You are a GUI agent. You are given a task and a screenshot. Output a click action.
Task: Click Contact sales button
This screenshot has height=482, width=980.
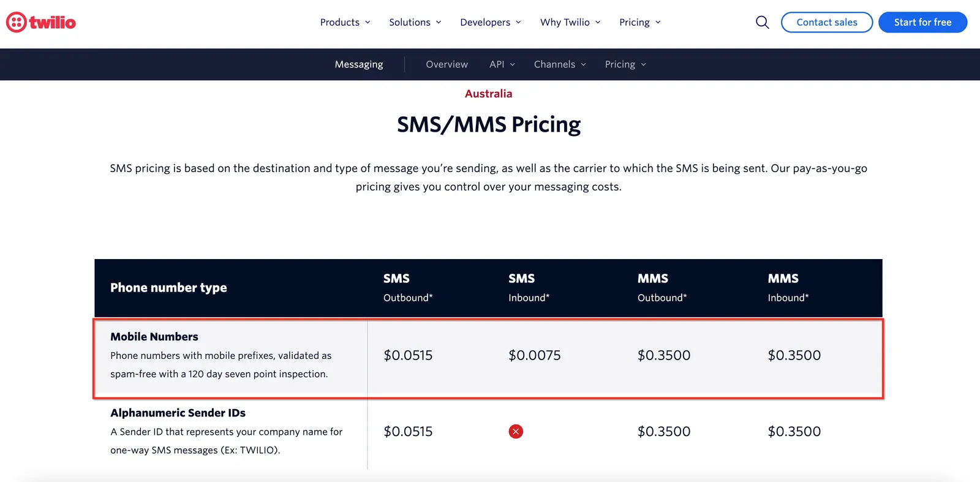coord(827,23)
